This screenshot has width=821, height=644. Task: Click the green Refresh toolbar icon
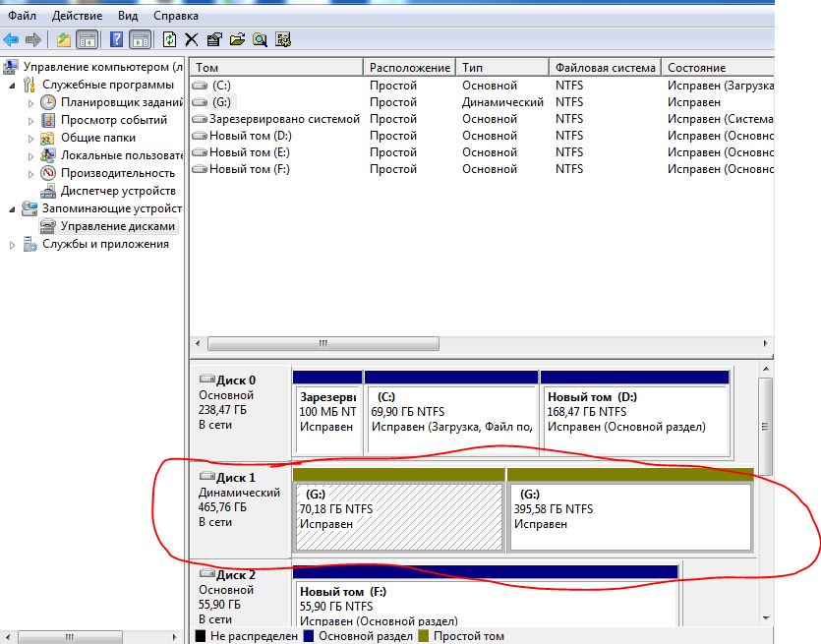point(169,39)
